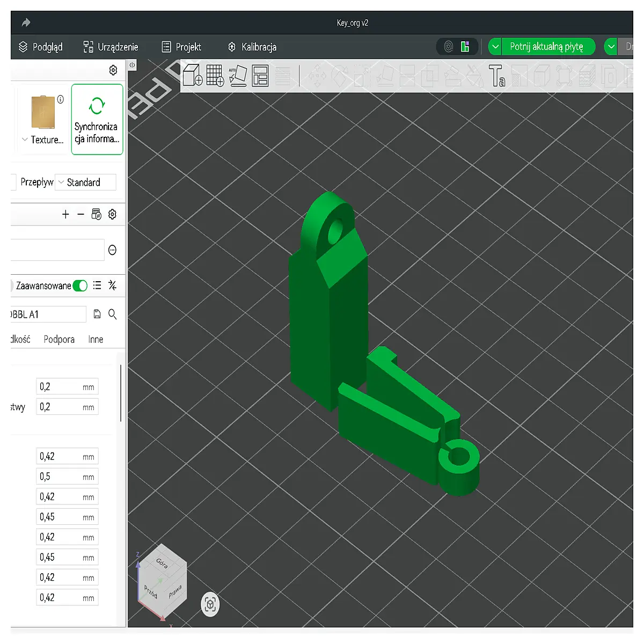Click the textured build plate thumbnail
The width and height of the screenshot is (644, 644).
click(x=43, y=112)
